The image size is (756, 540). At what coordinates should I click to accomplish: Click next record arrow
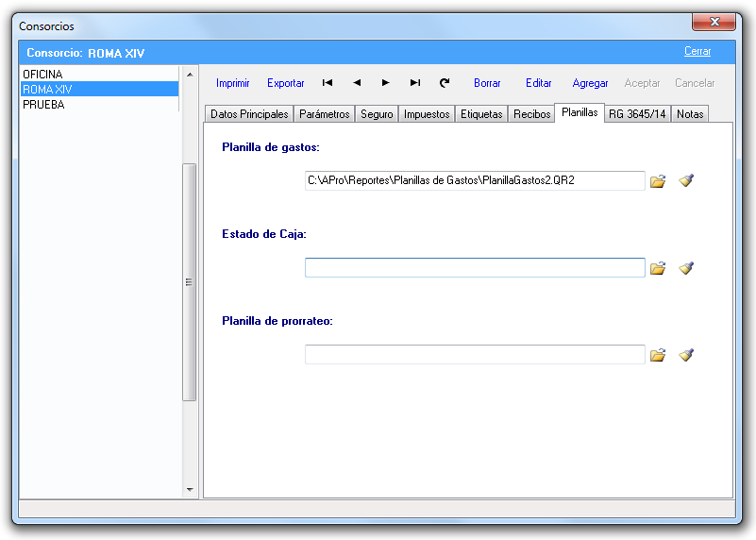coord(386,83)
